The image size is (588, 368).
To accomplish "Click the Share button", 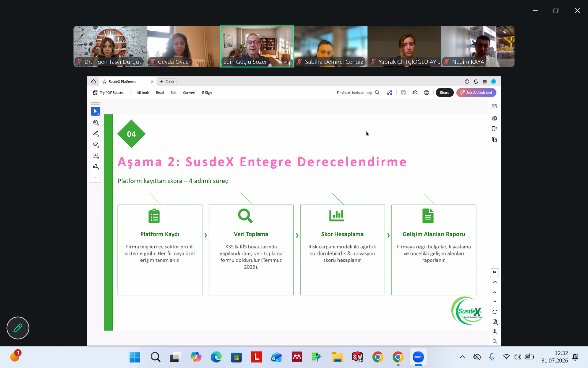I will 445,93.
